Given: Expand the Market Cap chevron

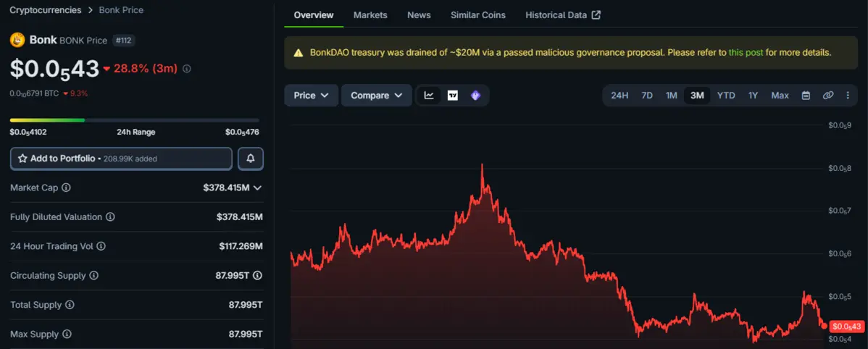Looking at the screenshot, I should [257, 188].
